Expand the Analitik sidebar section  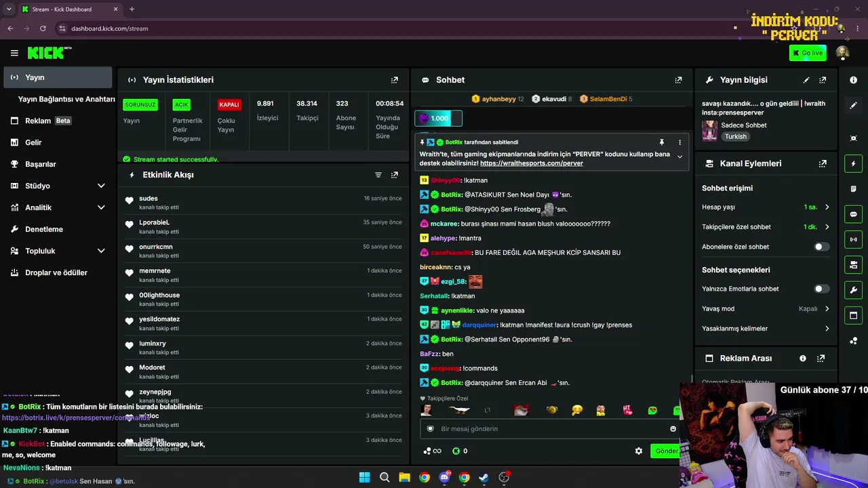pyautogui.click(x=101, y=207)
